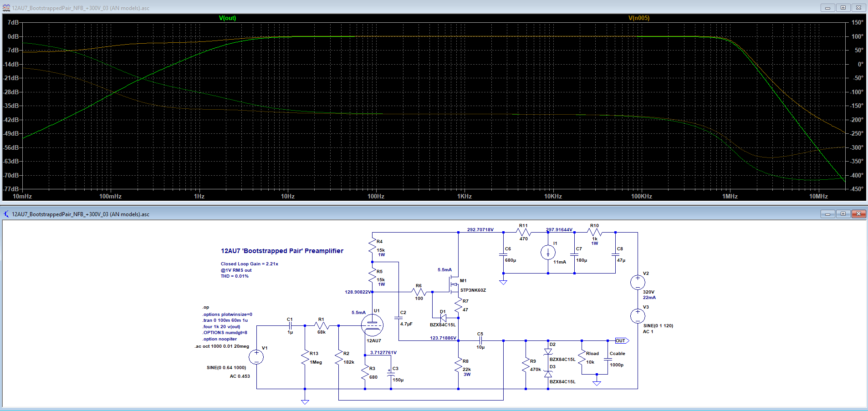
Task: Select the V1 input voltage source symbol
Action: point(256,357)
